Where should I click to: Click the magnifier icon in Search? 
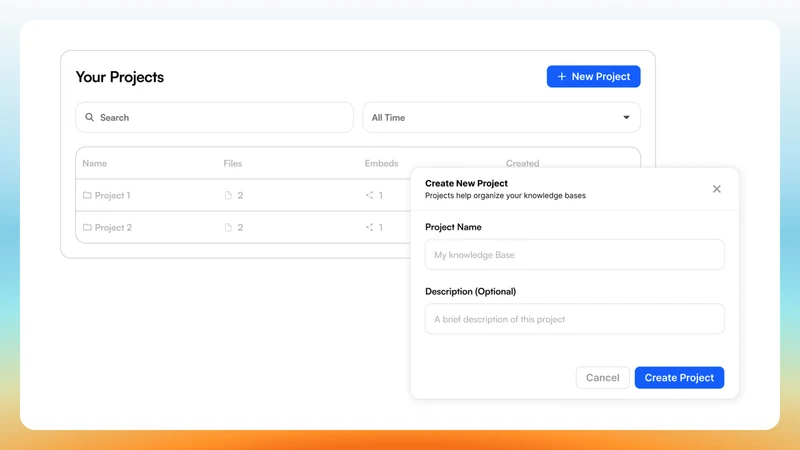point(90,117)
